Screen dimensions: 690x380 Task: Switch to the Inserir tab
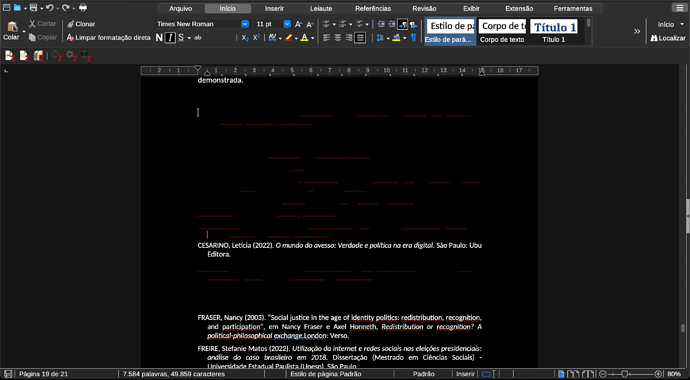(x=274, y=8)
